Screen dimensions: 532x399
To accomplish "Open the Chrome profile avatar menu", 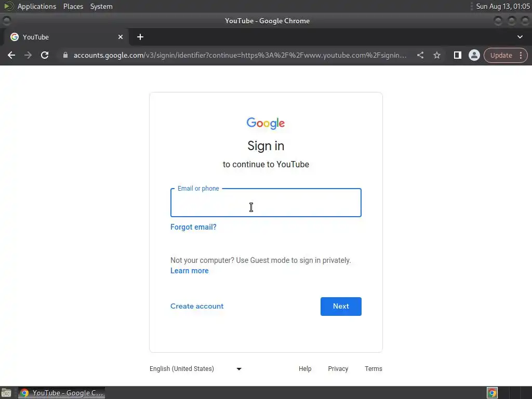I will tap(474, 55).
